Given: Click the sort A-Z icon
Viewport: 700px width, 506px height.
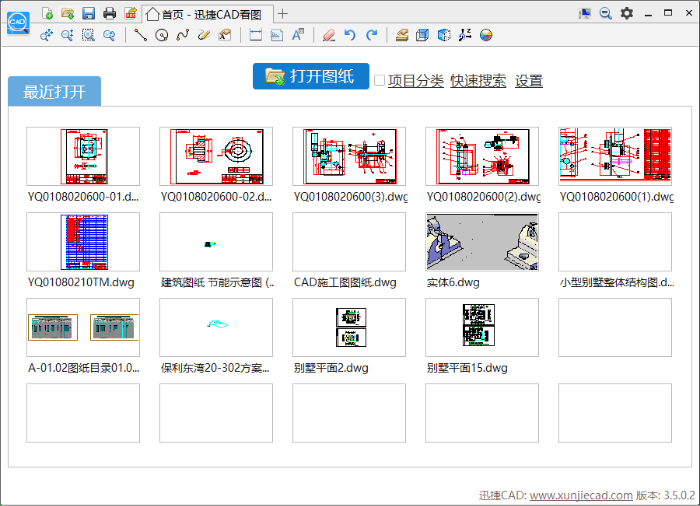Looking at the screenshot, I should pos(465,35).
